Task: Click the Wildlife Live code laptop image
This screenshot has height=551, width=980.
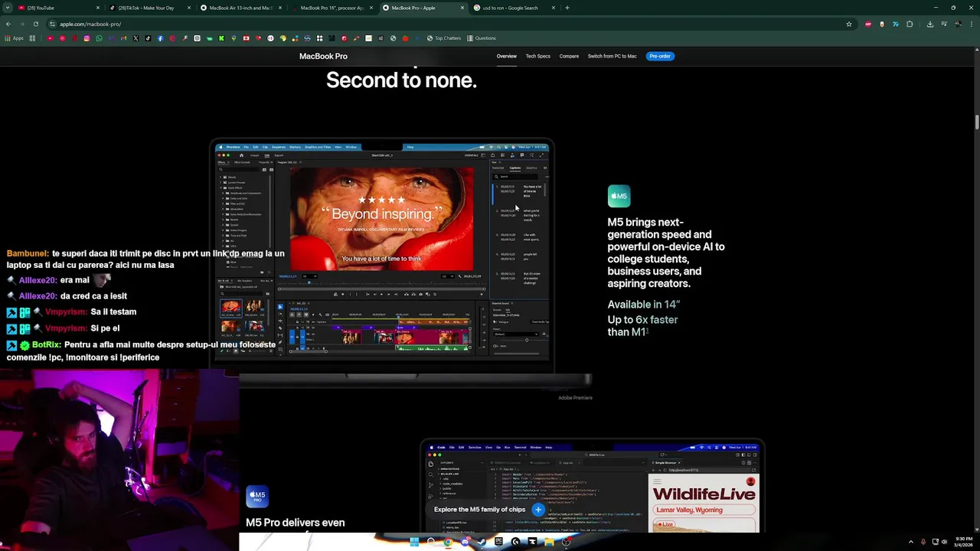Action: pos(591,487)
